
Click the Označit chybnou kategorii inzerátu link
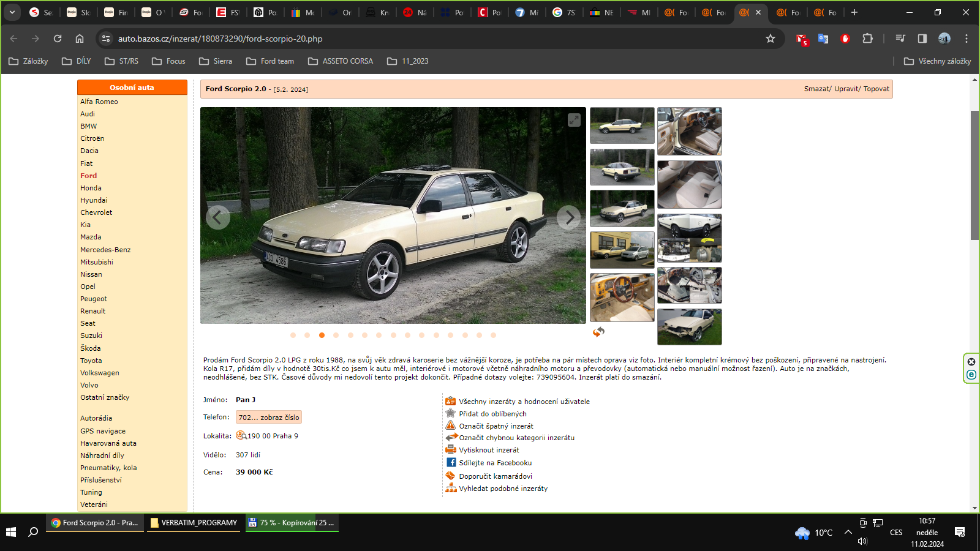tap(517, 438)
